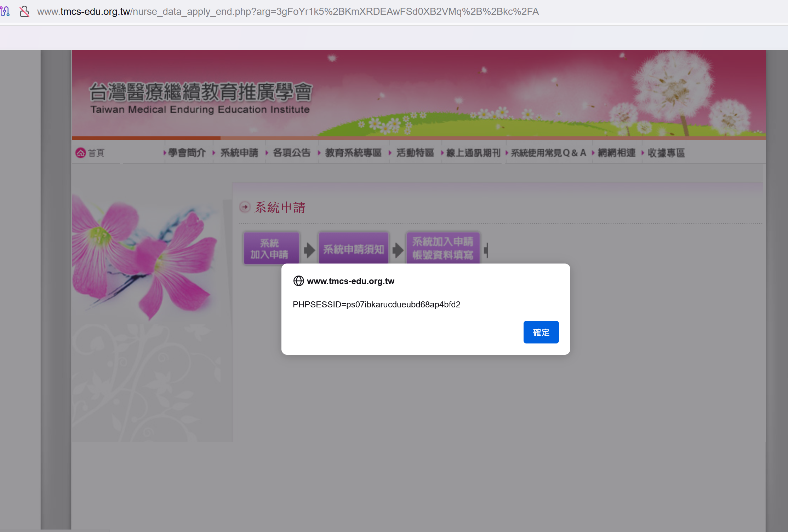The image size is (788, 532).
Task: Click the circled arrow icon beside 系統申請 heading
Action: tap(245, 207)
